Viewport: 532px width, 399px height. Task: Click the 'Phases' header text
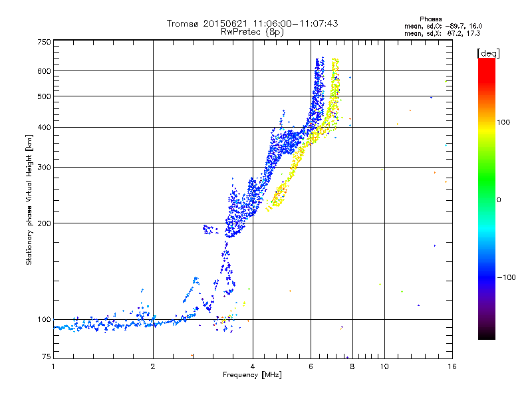(430, 19)
